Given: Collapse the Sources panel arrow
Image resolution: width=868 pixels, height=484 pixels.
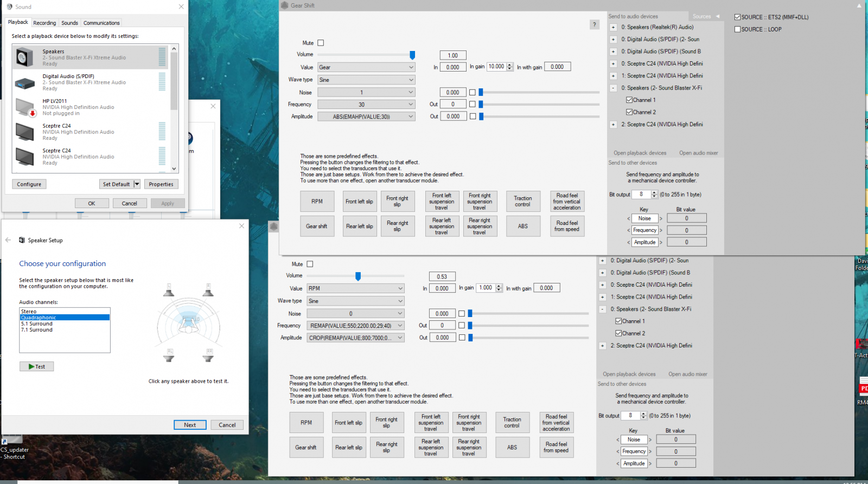Looking at the screenshot, I should pyautogui.click(x=718, y=16).
